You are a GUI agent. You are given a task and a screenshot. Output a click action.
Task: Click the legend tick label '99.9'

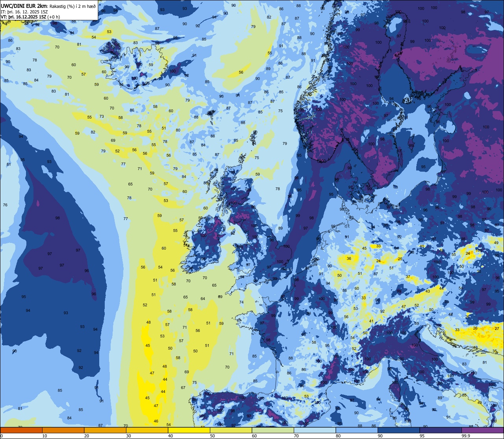click(x=465, y=436)
